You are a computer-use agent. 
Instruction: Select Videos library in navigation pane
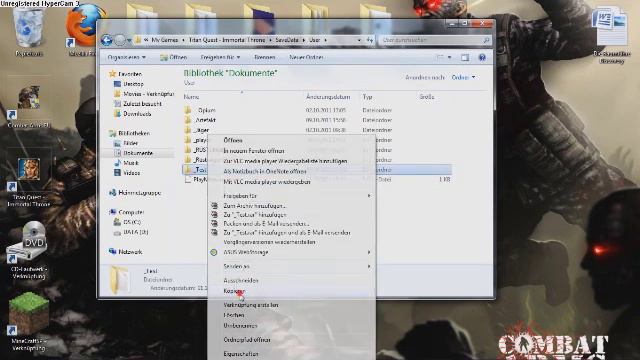click(x=131, y=173)
